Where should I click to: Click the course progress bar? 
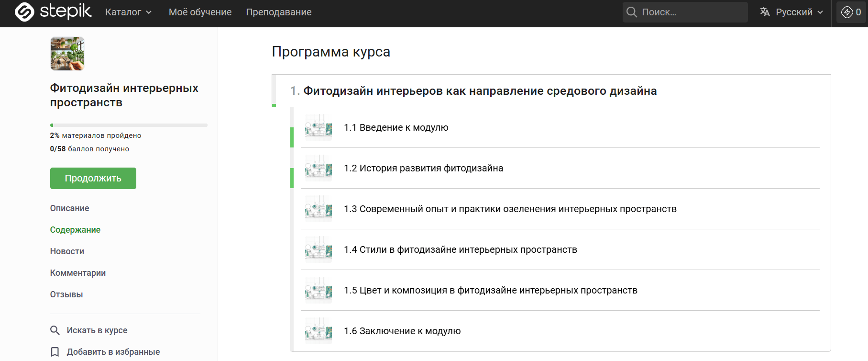tap(129, 125)
